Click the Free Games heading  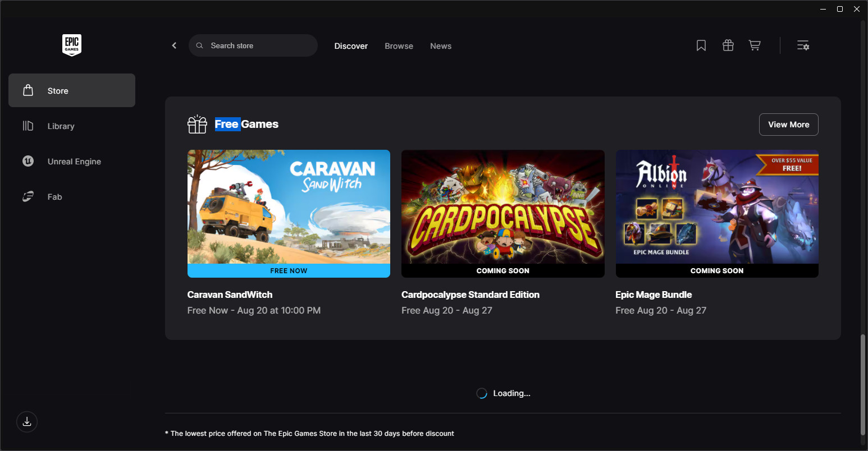pos(246,124)
